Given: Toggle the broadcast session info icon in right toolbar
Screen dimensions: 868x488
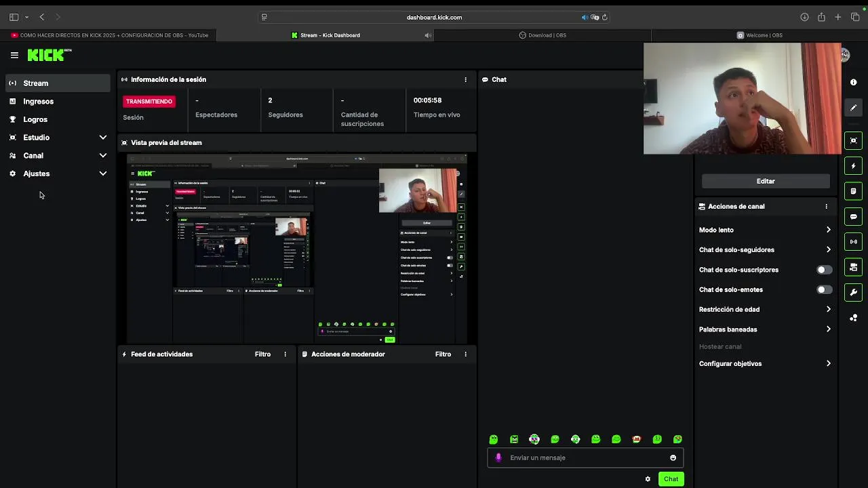Looking at the screenshot, I should [x=854, y=242].
